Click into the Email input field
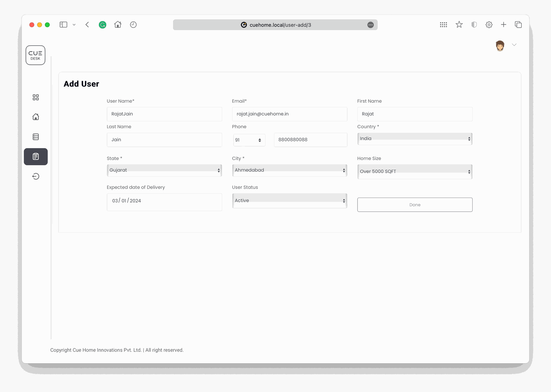 click(x=290, y=114)
